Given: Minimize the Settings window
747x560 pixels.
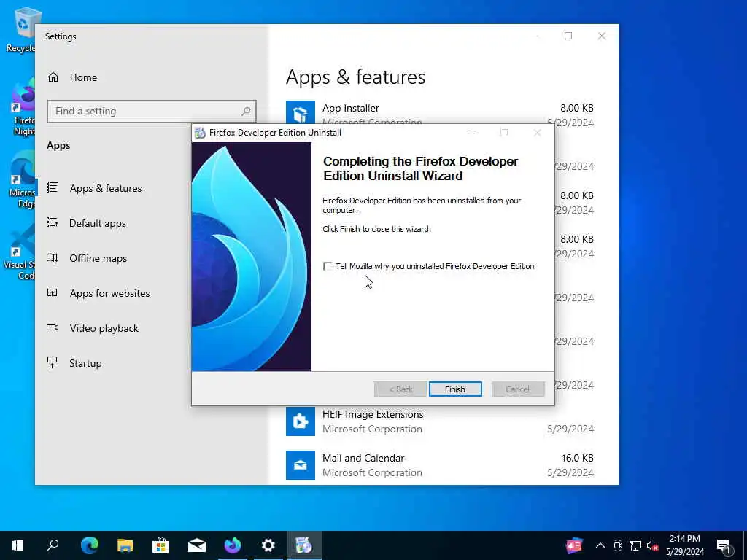Looking at the screenshot, I should coord(535,36).
